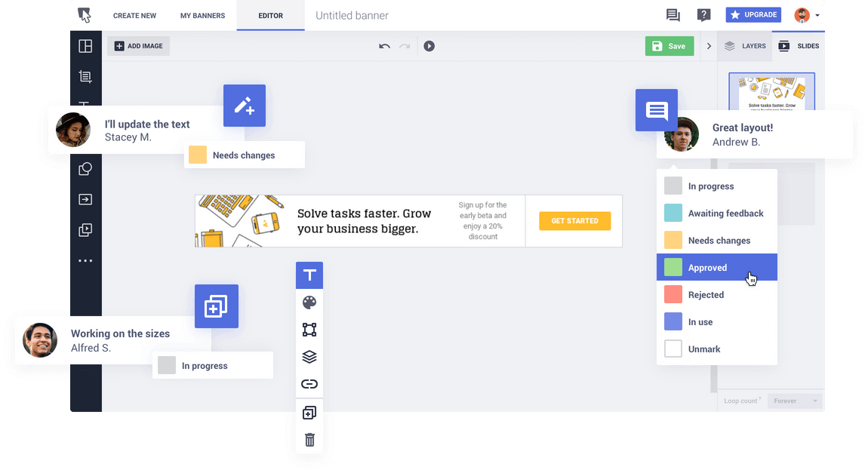Click the link icon in floating toolbar

click(x=309, y=384)
